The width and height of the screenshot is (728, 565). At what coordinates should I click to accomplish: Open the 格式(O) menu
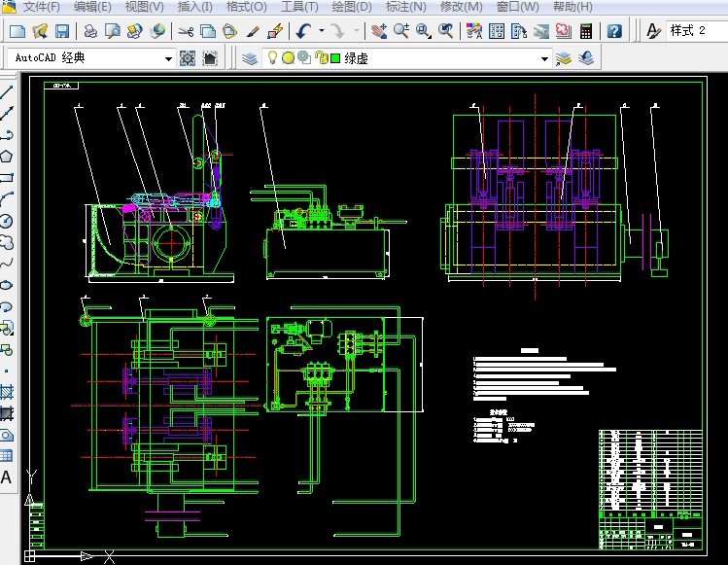[246, 7]
